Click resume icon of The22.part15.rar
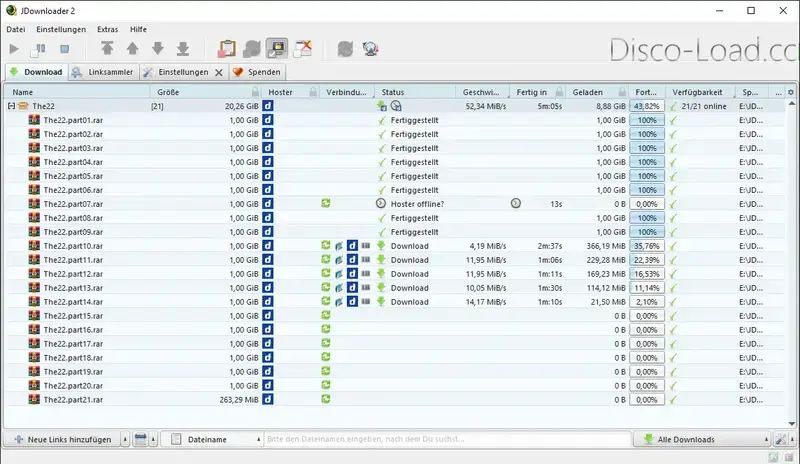Screen dimensions: 800x464 click(326, 315)
